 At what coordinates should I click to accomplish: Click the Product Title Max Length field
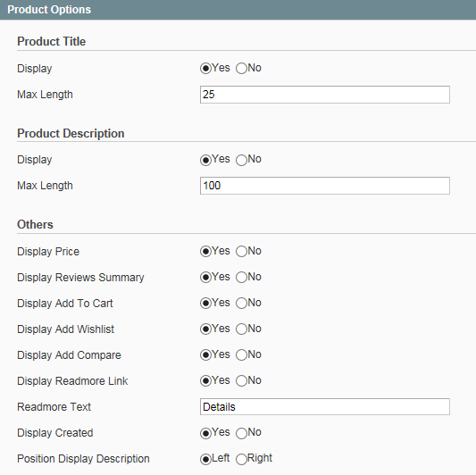coord(325,95)
